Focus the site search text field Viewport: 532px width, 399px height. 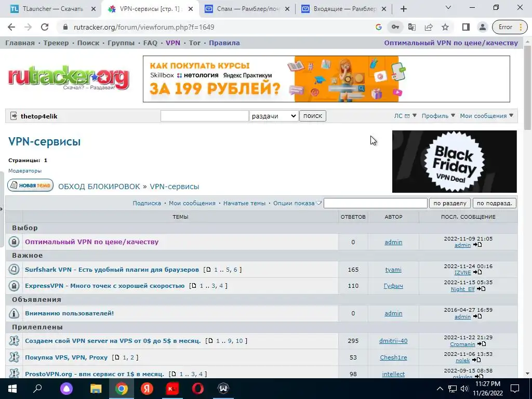[x=205, y=116]
